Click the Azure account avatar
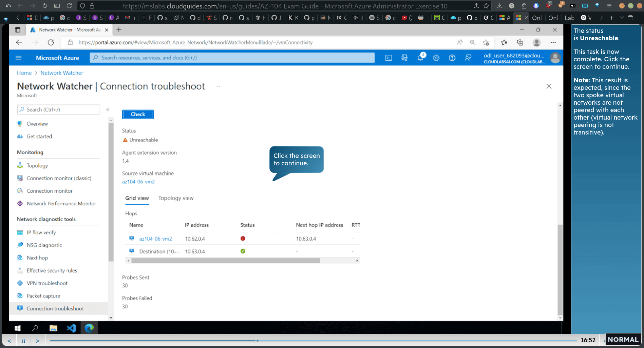Screen dimensions: 644x348 555,58
